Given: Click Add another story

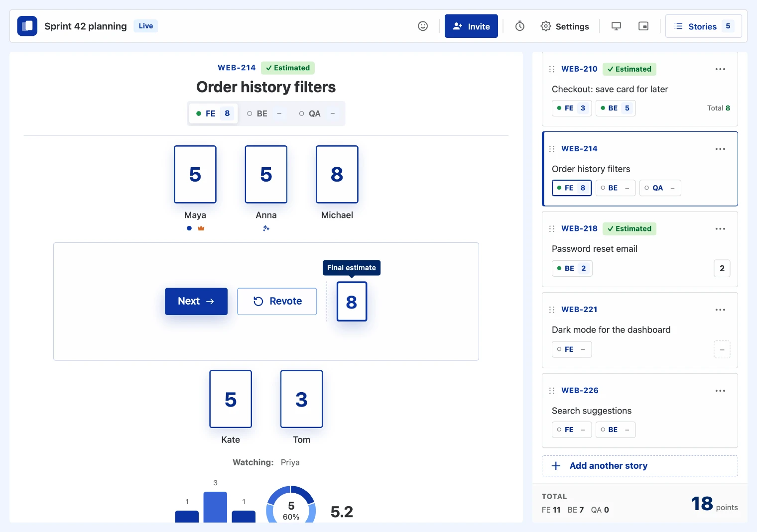Looking at the screenshot, I should [x=640, y=466].
